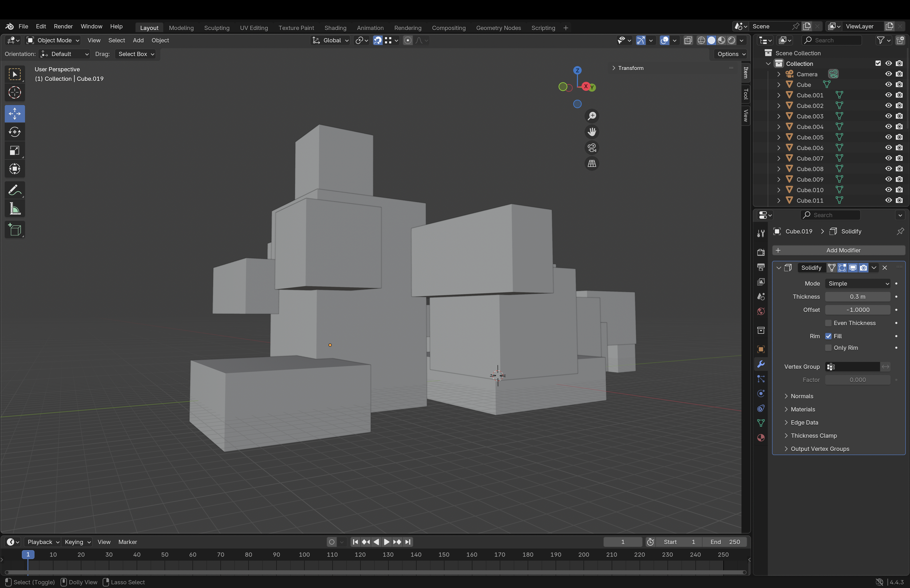
Task: Open the Render menu
Action: [63, 26]
